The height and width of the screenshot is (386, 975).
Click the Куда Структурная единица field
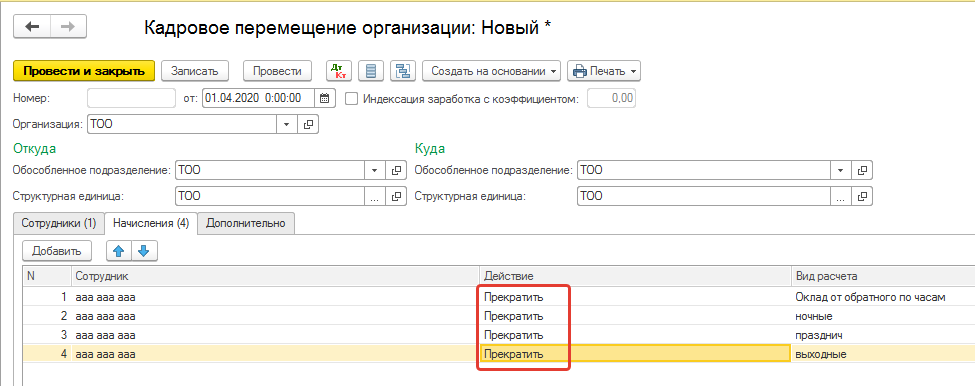coord(704,197)
